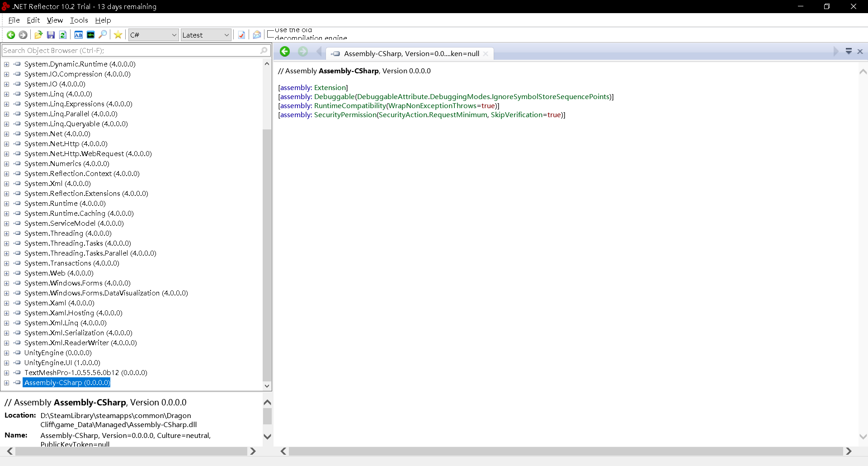Click the Refresh icon in the toolbar

point(63,35)
